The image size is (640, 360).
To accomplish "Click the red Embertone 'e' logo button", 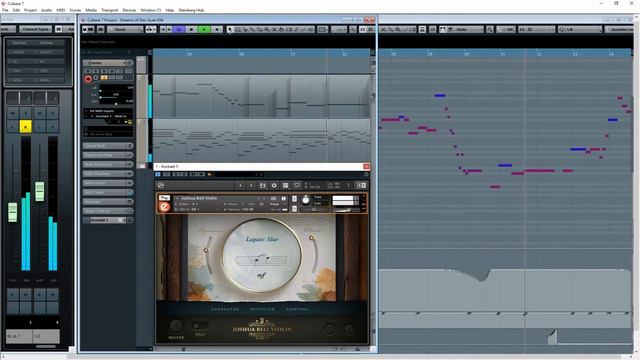I will 164,207.
